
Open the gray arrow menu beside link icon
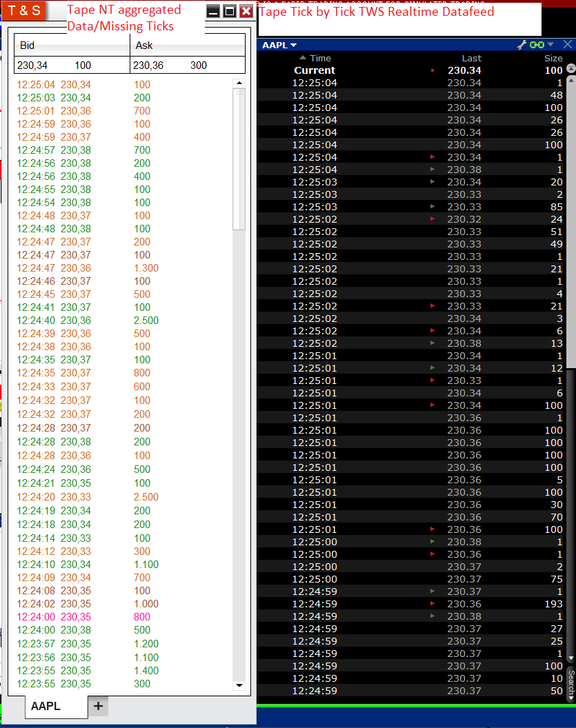(x=550, y=44)
